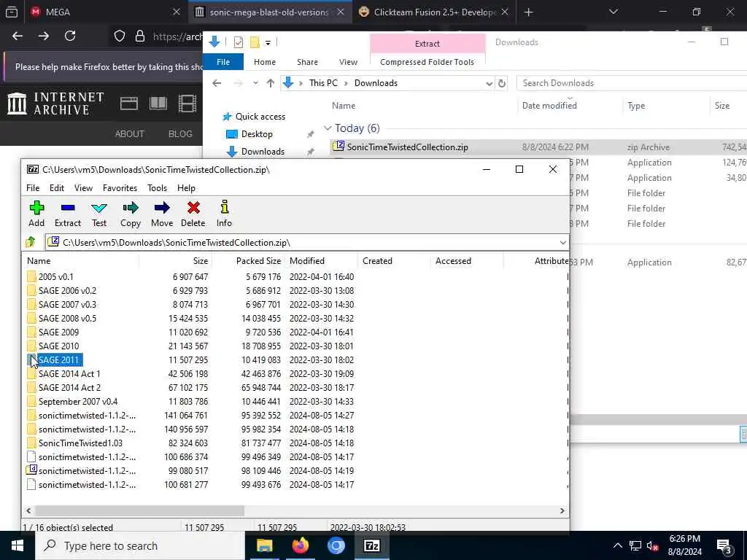The width and height of the screenshot is (747, 560).
Task: Collapse the Today (6) group
Action: pos(328,128)
